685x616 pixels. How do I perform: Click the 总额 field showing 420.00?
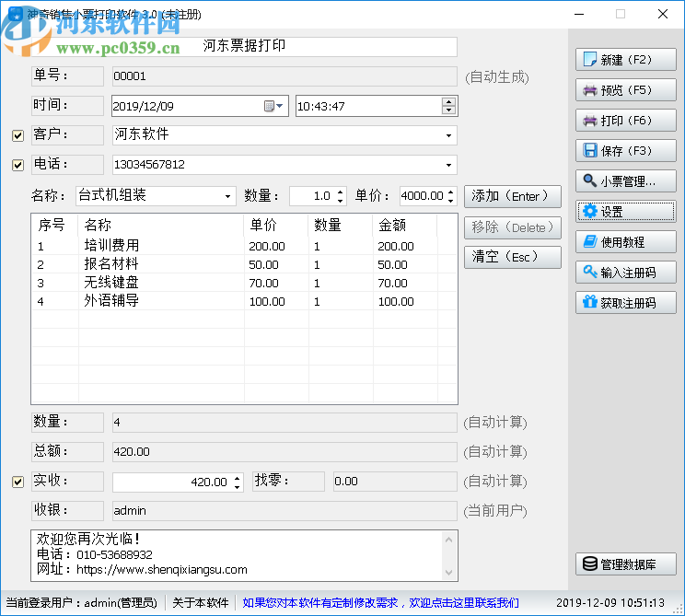[x=284, y=452]
